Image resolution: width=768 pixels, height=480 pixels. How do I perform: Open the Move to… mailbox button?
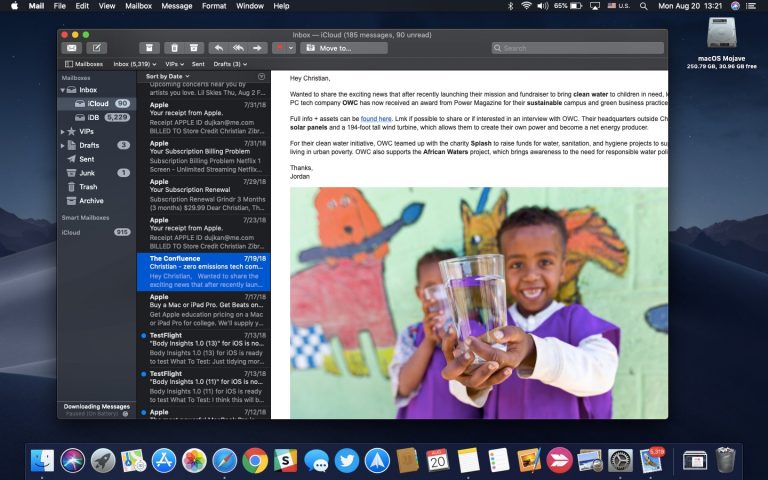click(x=344, y=48)
